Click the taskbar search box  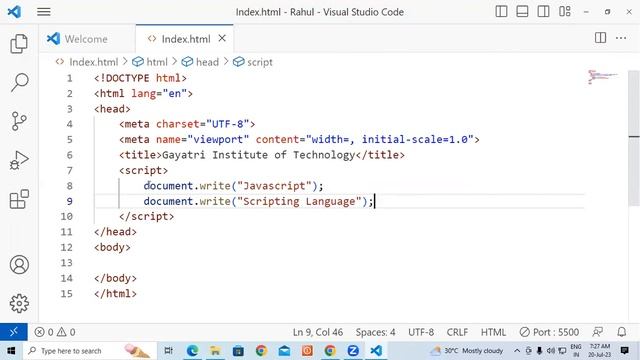(90, 351)
